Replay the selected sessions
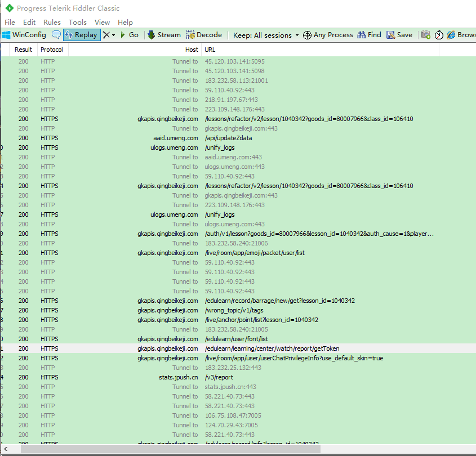Viewport: 476px width, 456px height. click(x=82, y=35)
